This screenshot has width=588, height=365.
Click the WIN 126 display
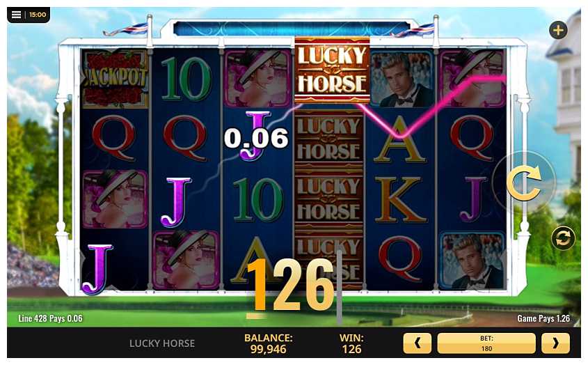(x=351, y=343)
